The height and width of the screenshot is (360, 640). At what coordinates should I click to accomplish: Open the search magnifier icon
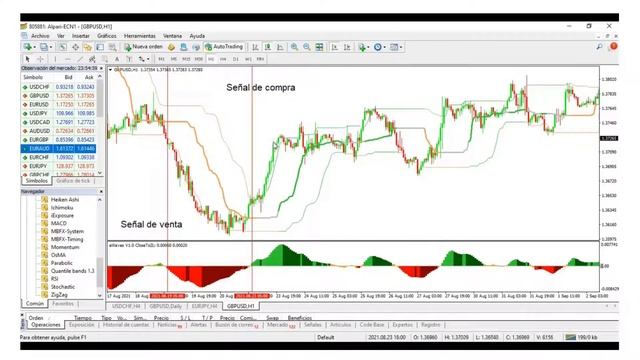click(599, 47)
